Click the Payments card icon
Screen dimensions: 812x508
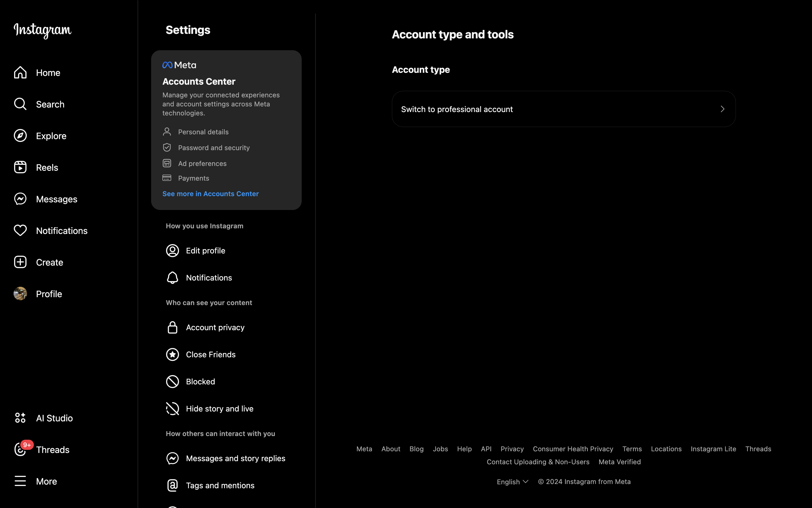coord(167,178)
